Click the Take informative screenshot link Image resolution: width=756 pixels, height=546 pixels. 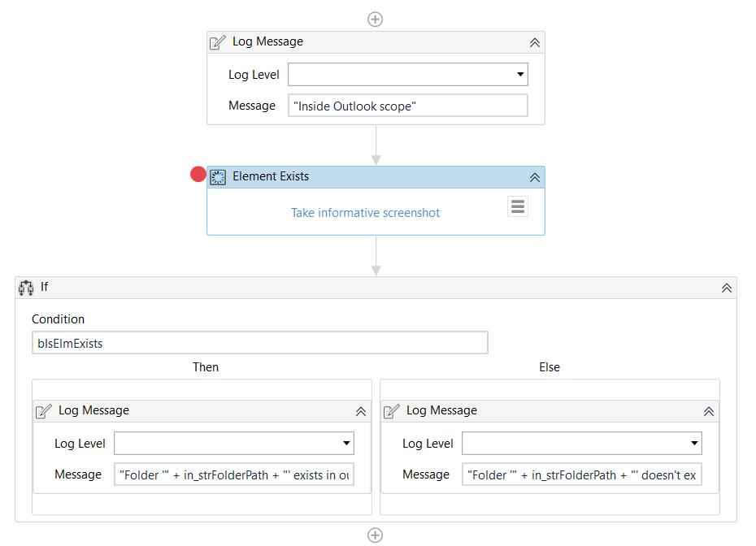click(x=366, y=213)
